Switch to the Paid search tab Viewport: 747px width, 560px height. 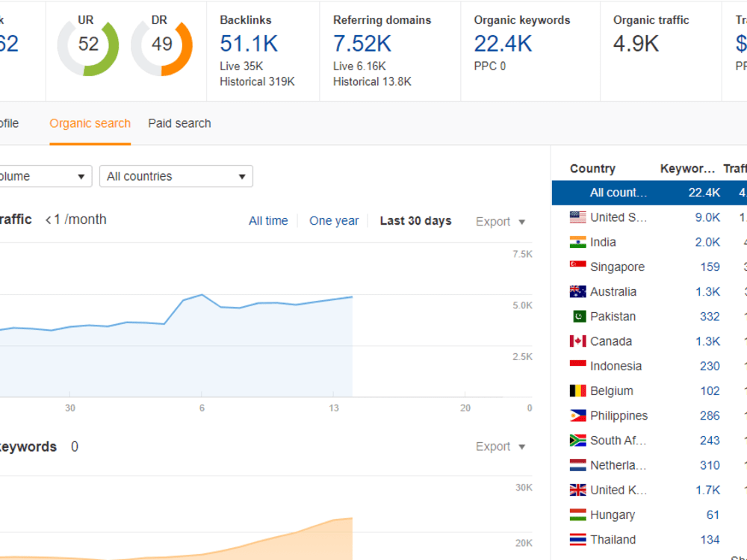179,123
